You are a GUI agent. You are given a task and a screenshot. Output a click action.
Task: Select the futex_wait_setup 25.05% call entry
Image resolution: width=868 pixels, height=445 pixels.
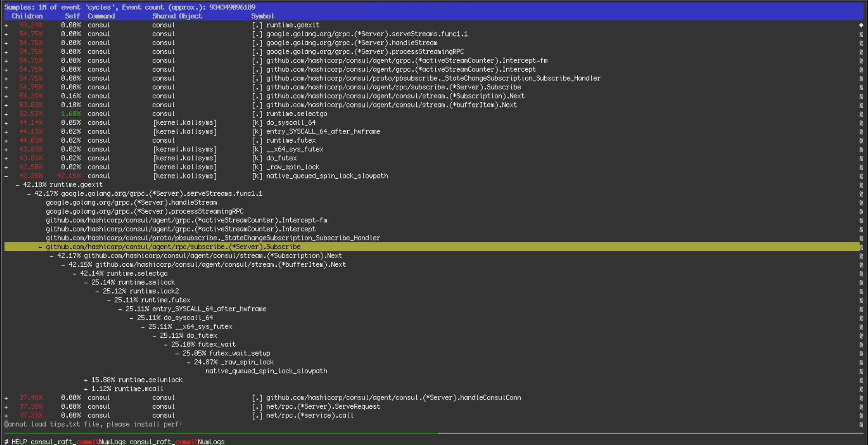click(x=239, y=353)
